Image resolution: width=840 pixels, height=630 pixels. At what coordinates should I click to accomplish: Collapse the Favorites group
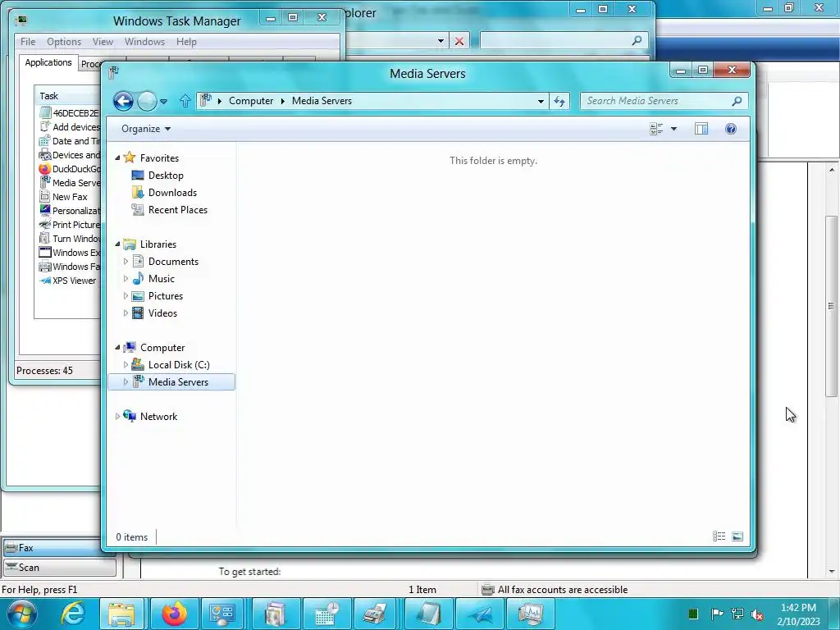[x=118, y=158]
